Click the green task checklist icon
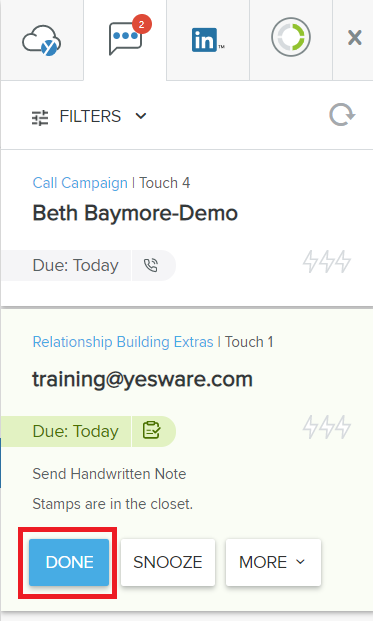373x621 pixels. click(x=151, y=431)
